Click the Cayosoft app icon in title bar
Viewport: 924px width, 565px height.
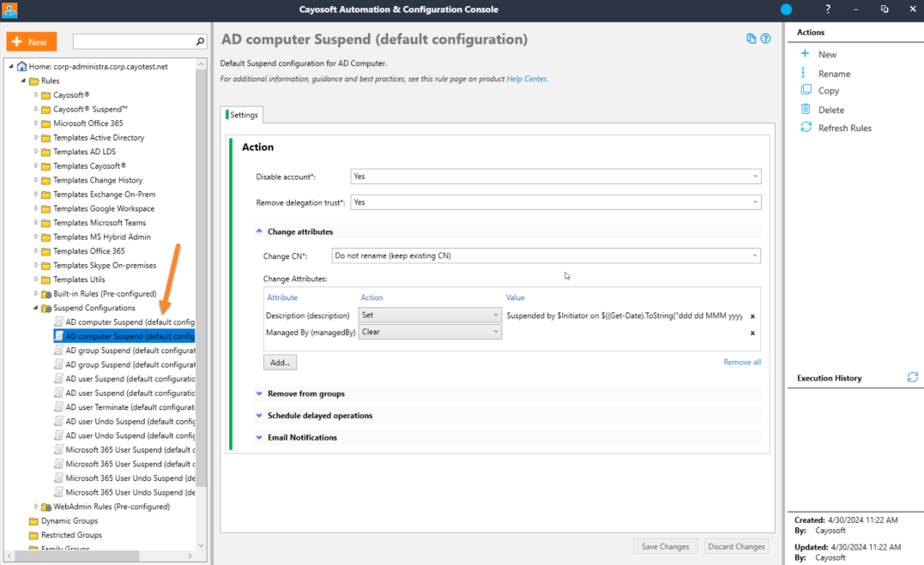tap(10, 10)
